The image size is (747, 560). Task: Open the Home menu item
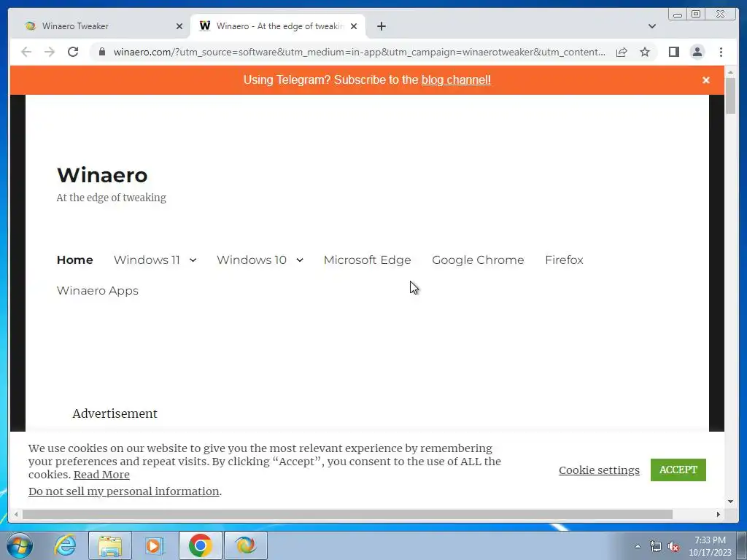click(x=75, y=260)
